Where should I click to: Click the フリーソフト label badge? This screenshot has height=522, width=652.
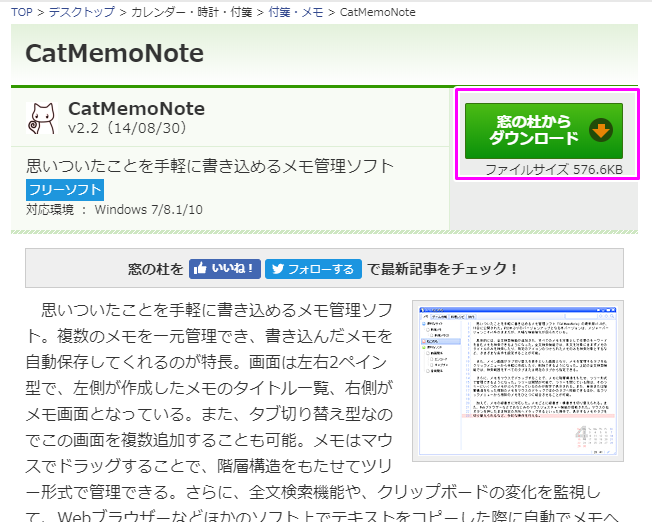tap(65, 190)
